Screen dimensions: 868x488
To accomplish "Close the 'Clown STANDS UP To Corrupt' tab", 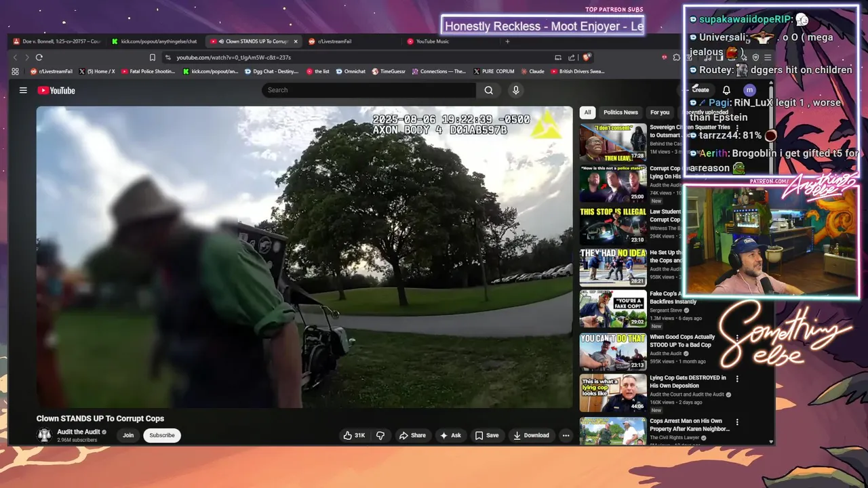I will point(296,41).
